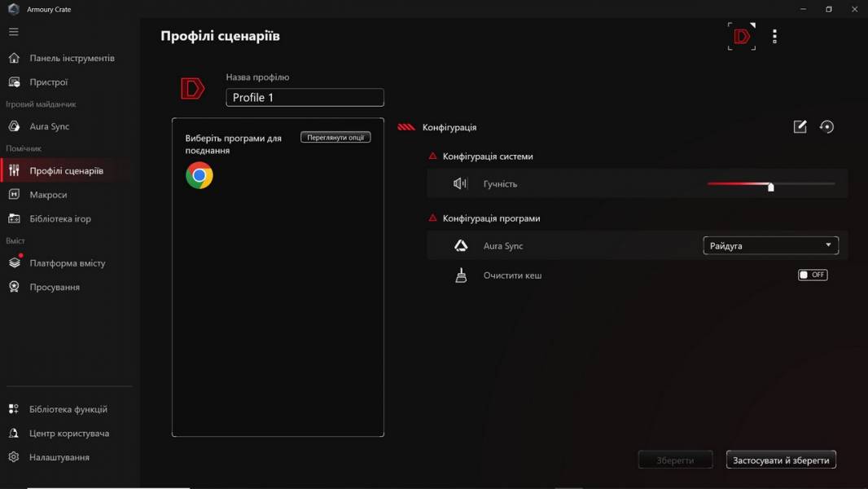Click the Переглянути опції button
The image size is (868, 489).
point(335,138)
